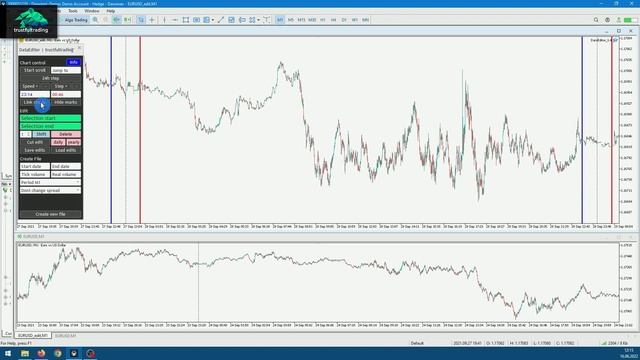Open the Dont change spread dropdown
This screenshot has width=640, height=360.
(51, 190)
